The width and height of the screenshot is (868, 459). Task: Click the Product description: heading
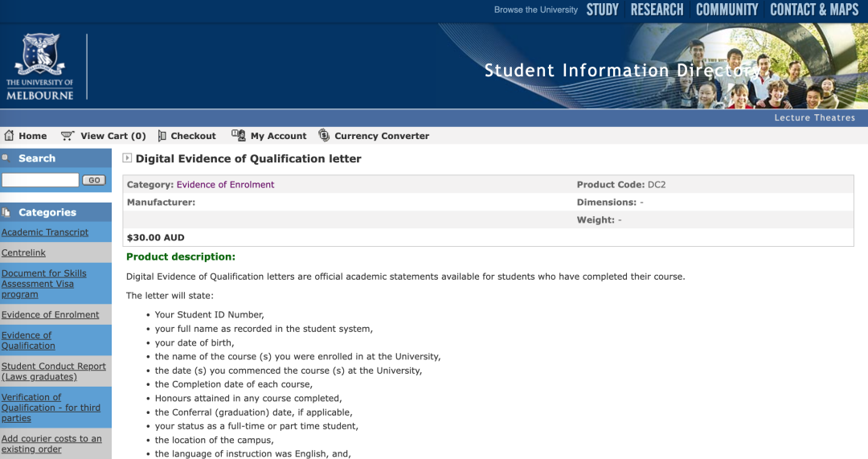[181, 256]
